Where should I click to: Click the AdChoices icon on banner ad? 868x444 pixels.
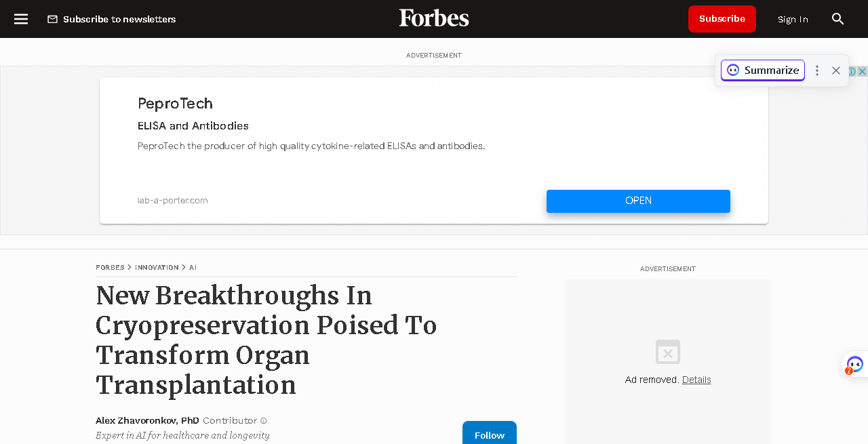852,71
